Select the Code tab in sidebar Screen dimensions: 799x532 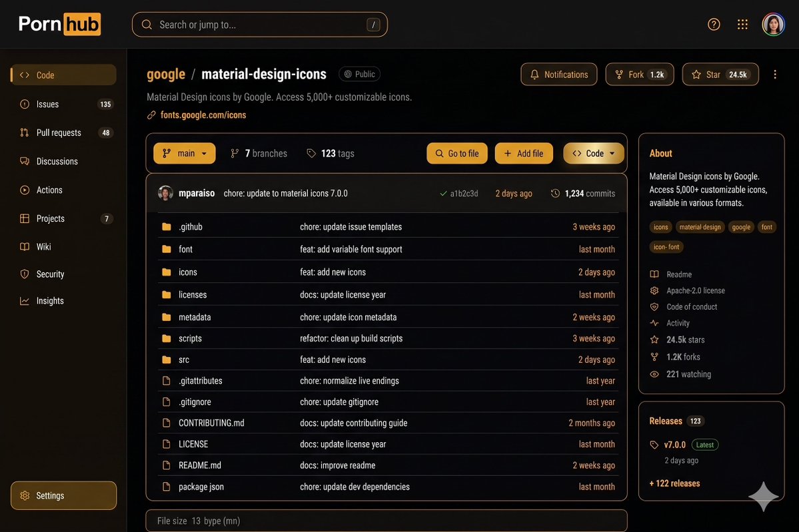64,75
